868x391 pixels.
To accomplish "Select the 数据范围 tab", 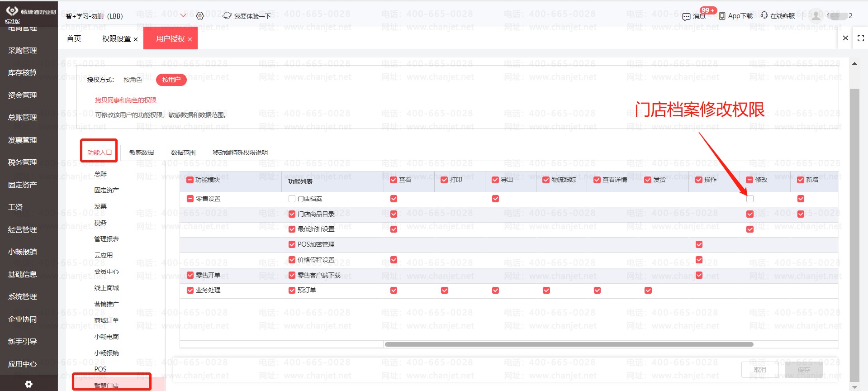I will pos(183,153).
